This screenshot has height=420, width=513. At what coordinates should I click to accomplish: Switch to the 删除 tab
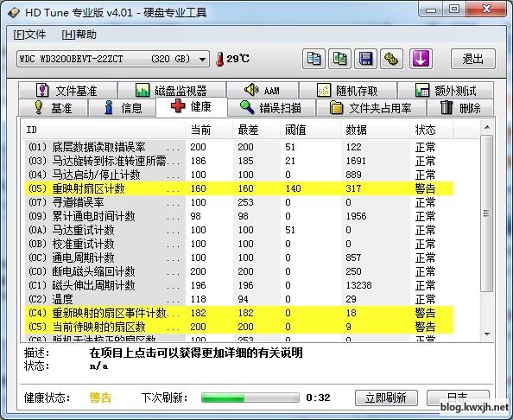pyautogui.click(x=460, y=107)
